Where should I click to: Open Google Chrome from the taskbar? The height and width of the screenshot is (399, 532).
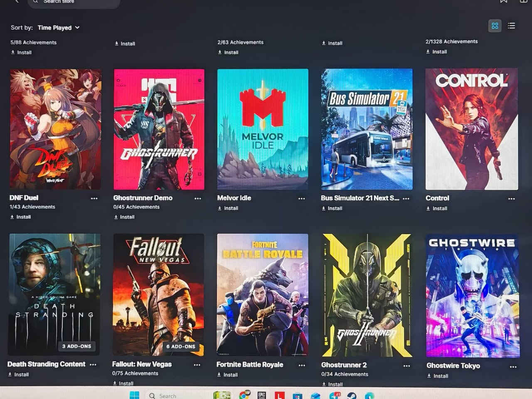(x=245, y=395)
